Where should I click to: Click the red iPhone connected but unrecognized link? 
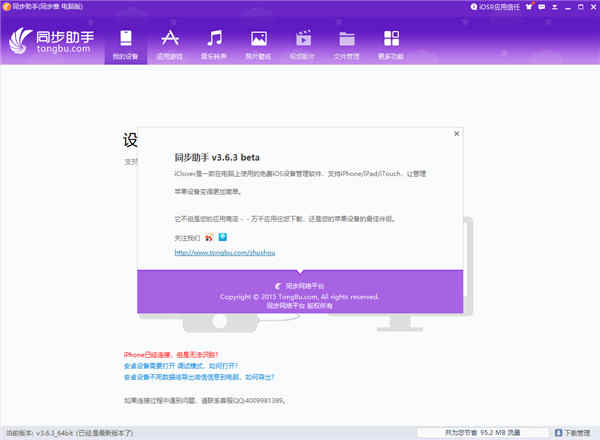tap(171, 355)
